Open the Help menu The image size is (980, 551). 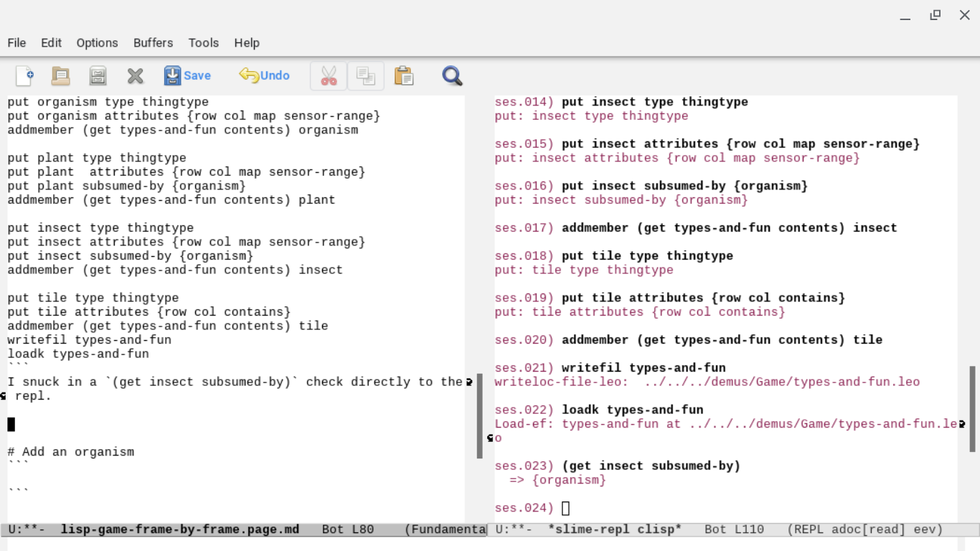(246, 43)
